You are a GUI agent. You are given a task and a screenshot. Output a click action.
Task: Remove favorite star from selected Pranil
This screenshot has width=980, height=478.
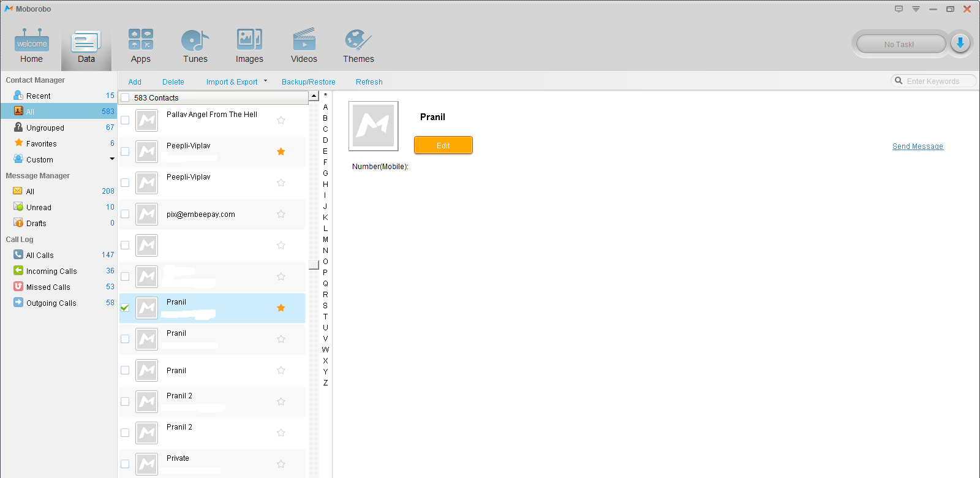[x=281, y=308]
